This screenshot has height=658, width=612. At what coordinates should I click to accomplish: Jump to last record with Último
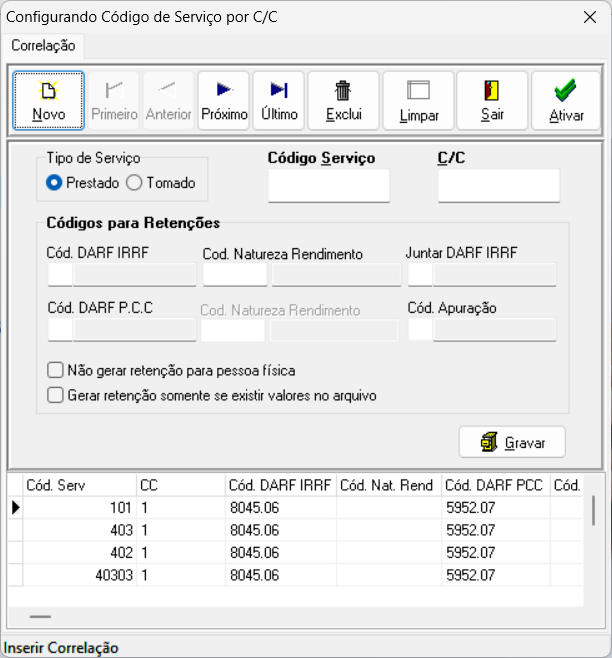point(279,100)
